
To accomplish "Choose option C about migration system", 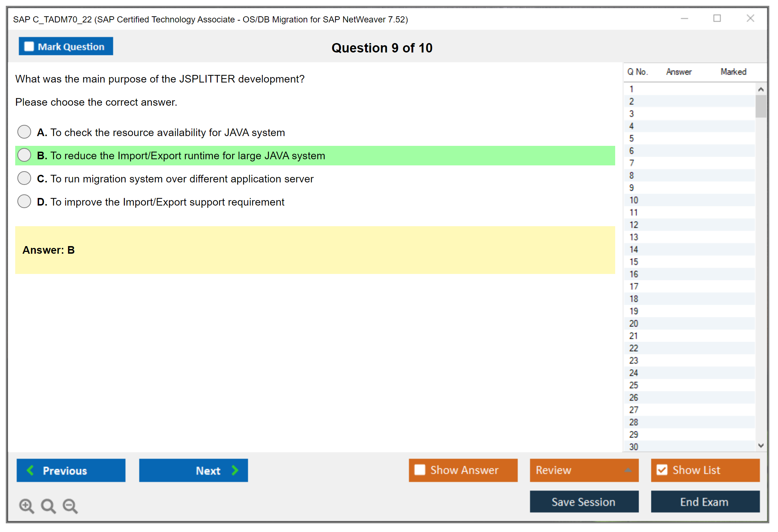I will pyautogui.click(x=24, y=178).
